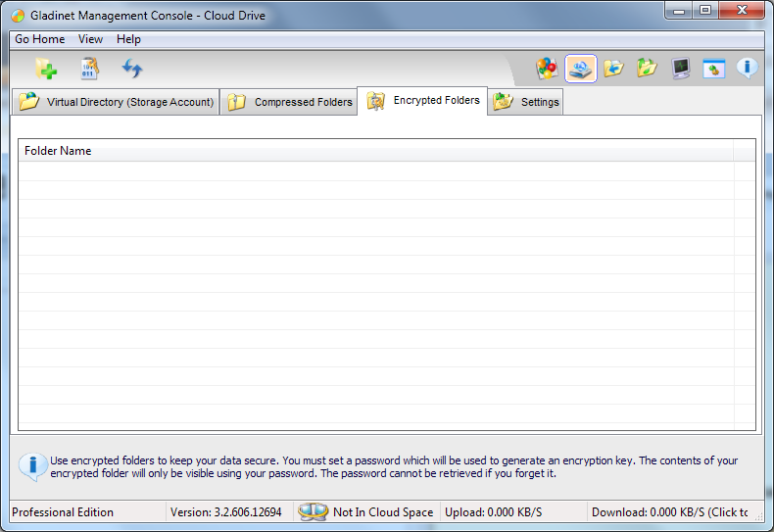Open the View menu
774x532 pixels.
tap(90, 39)
